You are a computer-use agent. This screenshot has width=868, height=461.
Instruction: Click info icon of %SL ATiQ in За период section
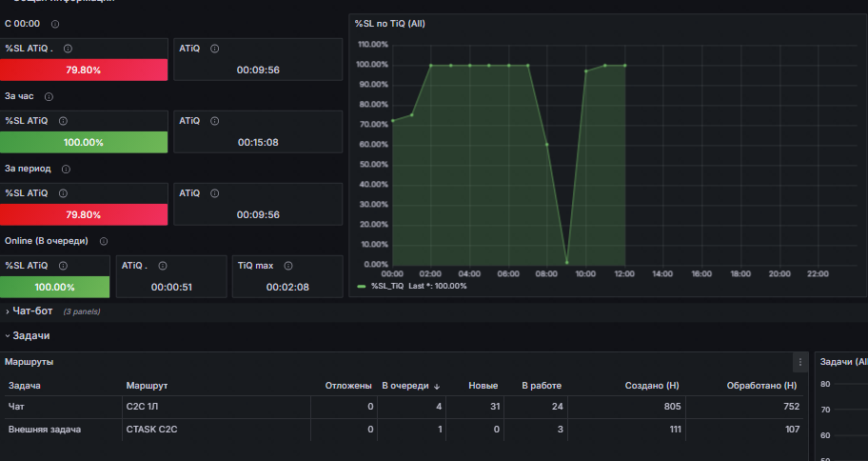(x=63, y=193)
